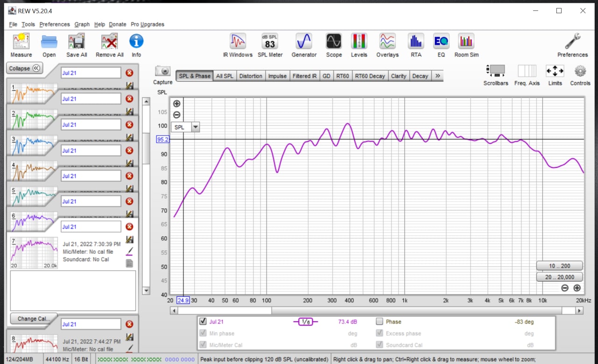Viewport: 598px width, 364px height.
Task: Toggle the Min phase checkbox
Action: tap(203, 333)
